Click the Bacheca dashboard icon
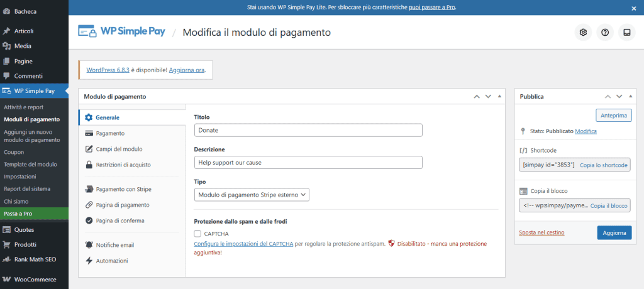 pos(6,11)
